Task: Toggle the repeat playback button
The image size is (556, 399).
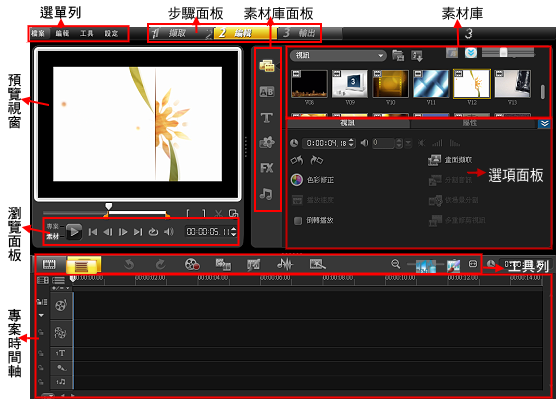Action: click(x=153, y=232)
